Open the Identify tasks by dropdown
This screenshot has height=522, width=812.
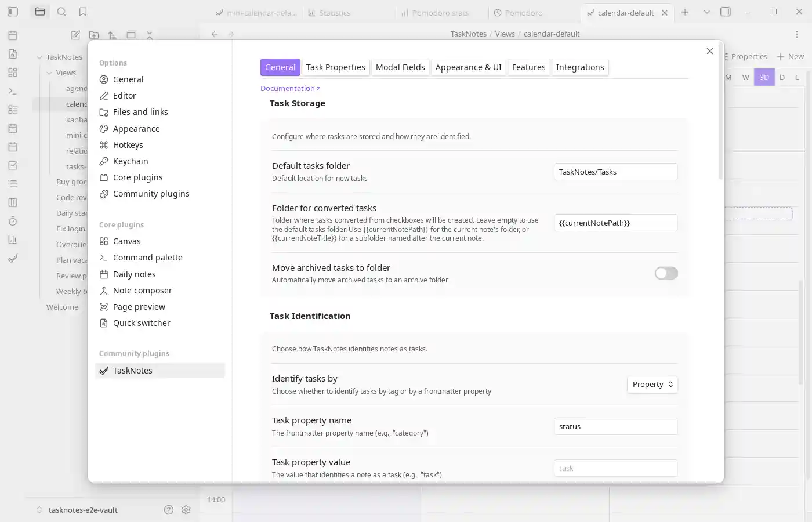(x=652, y=385)
